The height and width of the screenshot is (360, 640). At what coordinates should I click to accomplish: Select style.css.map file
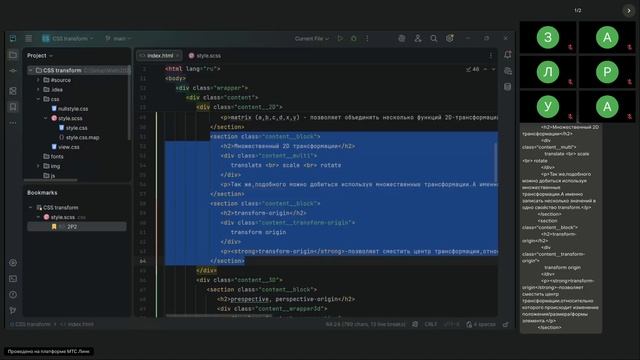[x=79, y=138]
